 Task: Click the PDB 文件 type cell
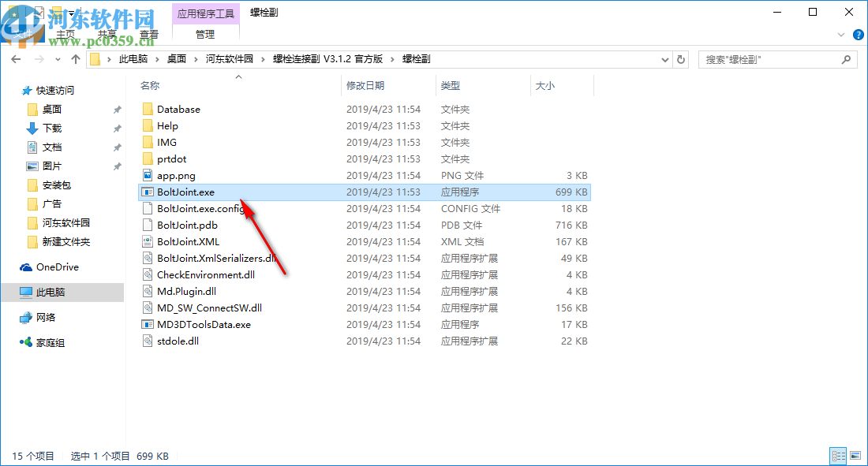tap(462, 226)
